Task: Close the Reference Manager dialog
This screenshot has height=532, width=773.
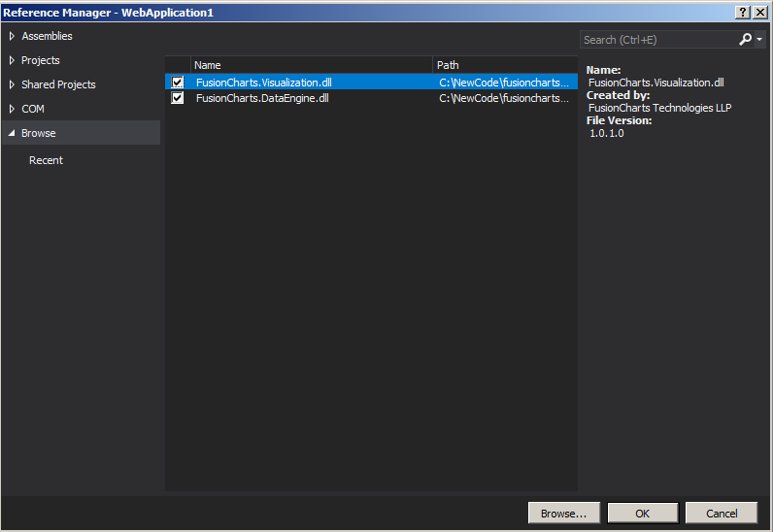Action: point(760,12)
